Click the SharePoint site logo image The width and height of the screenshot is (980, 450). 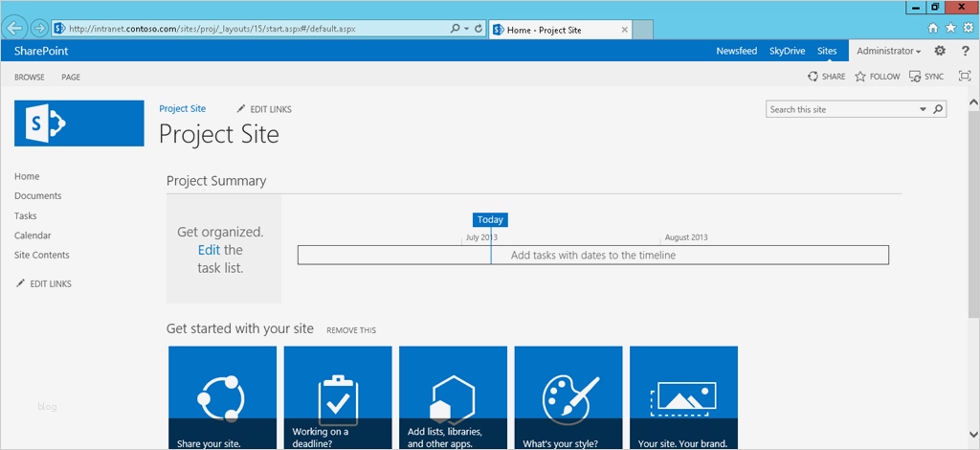pyautogui.click(x=79, y=123)
